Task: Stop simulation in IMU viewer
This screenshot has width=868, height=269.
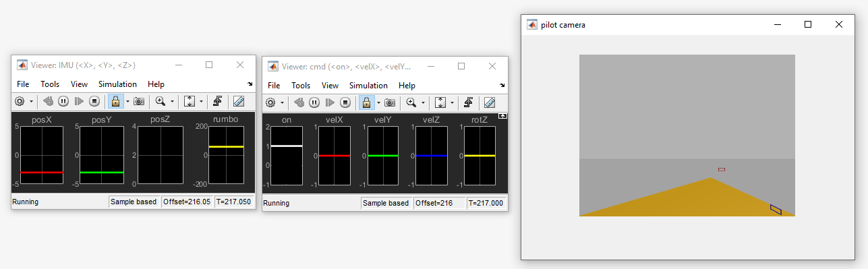Action: [94, 101]
